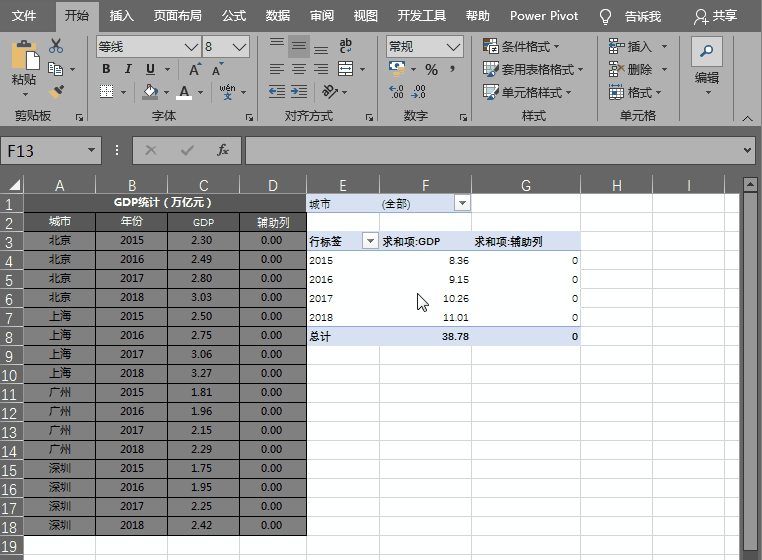Apply comma style
This screenshot has height=560, width=762.
pos(452,69)
